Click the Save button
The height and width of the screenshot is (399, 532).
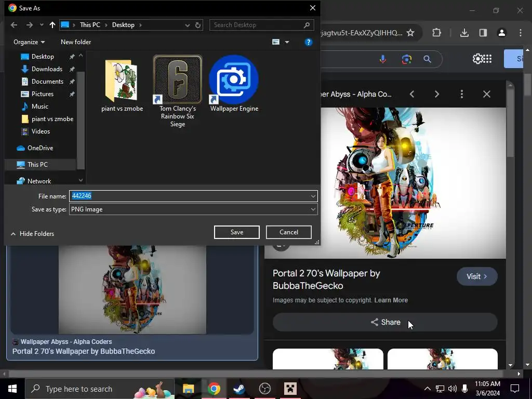(236, 232)
